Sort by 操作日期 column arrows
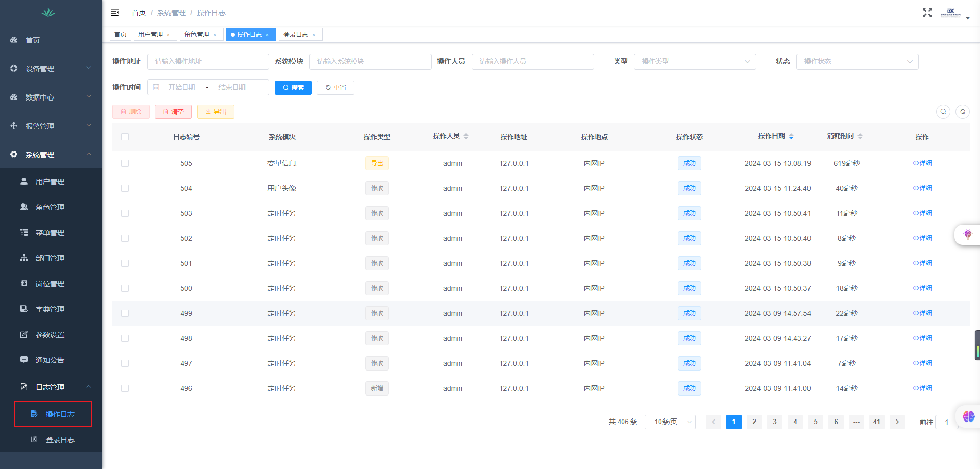 pyautogui.click(x=791, y=136)
